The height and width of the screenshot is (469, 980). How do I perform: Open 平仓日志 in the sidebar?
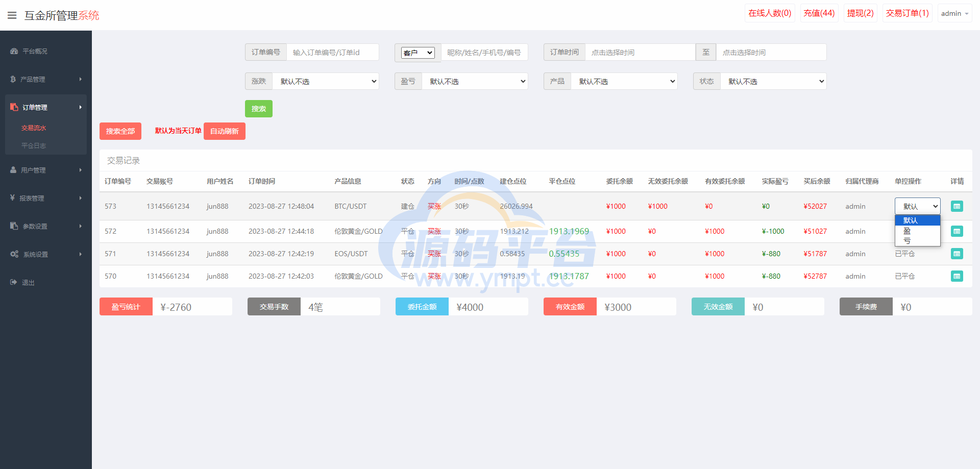34,146
